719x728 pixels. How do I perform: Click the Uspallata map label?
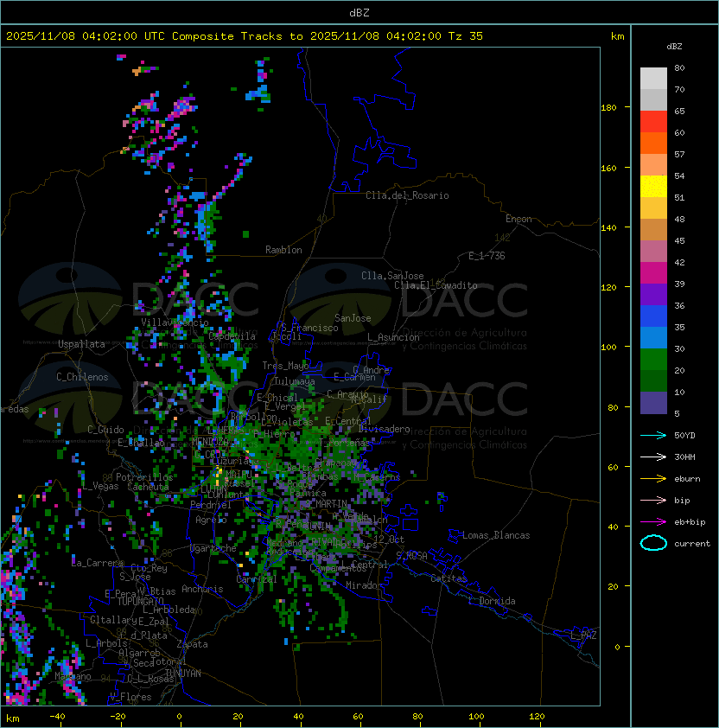coord(81,344)
